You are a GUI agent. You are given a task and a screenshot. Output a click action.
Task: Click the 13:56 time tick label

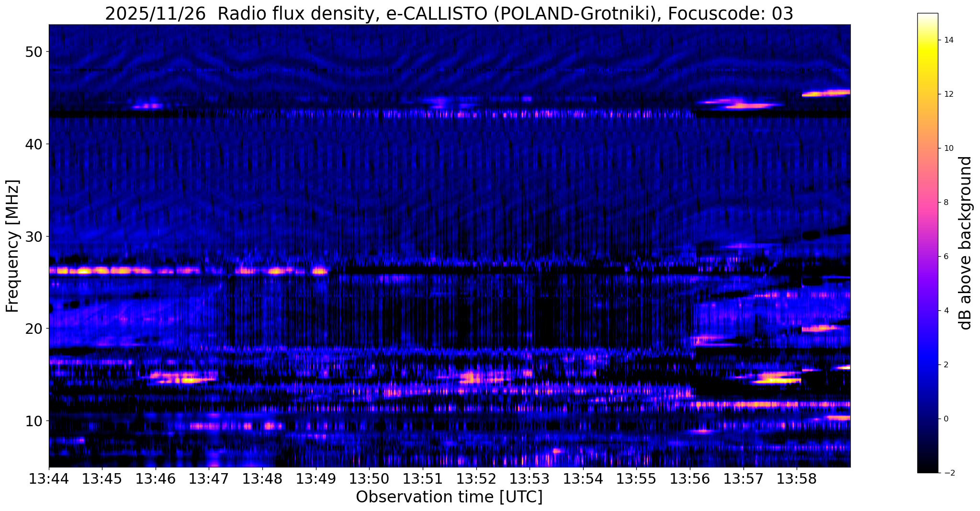pos(690,478)
